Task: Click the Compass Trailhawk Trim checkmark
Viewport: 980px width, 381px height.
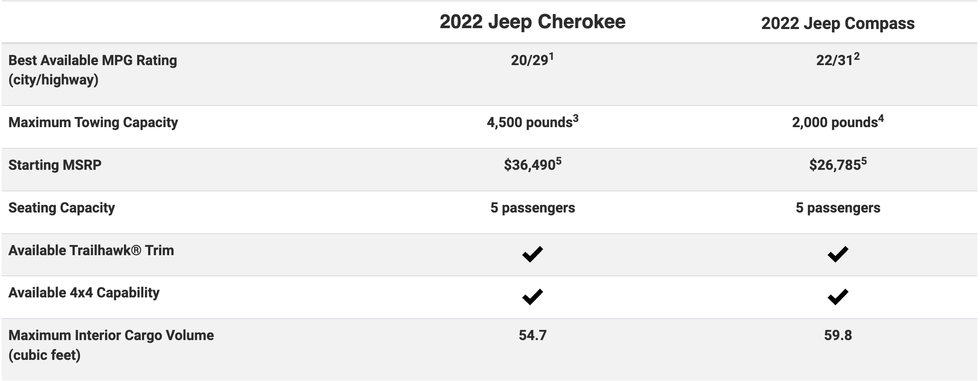Action: click(838, 254)
